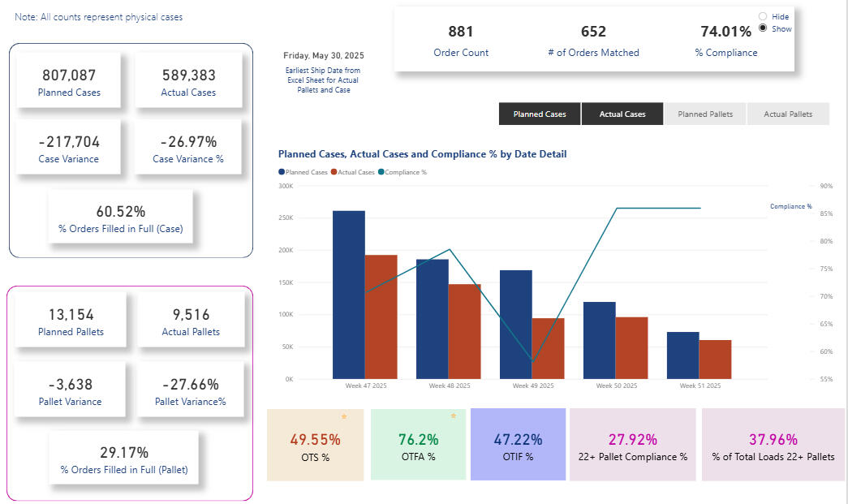Switch to the Planned Cases tab

540,114
